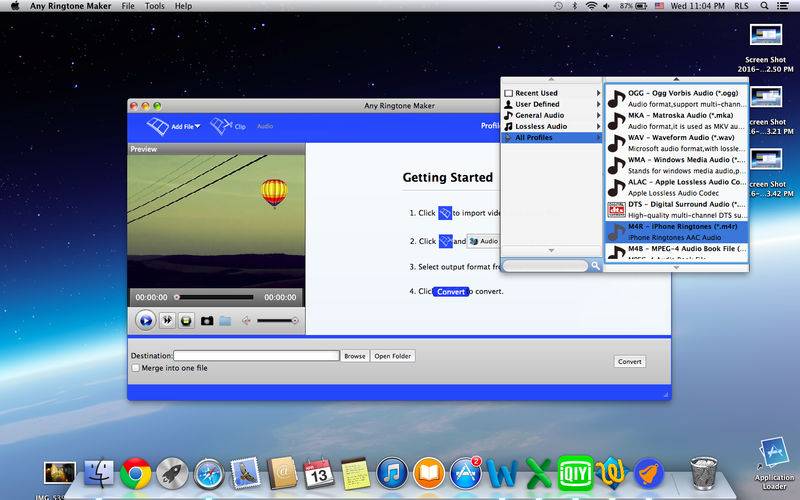The height and width of the screenshot is (500, 800).
Task: Open the Add File dropdown arrow
Action: (x=197, y=126)
